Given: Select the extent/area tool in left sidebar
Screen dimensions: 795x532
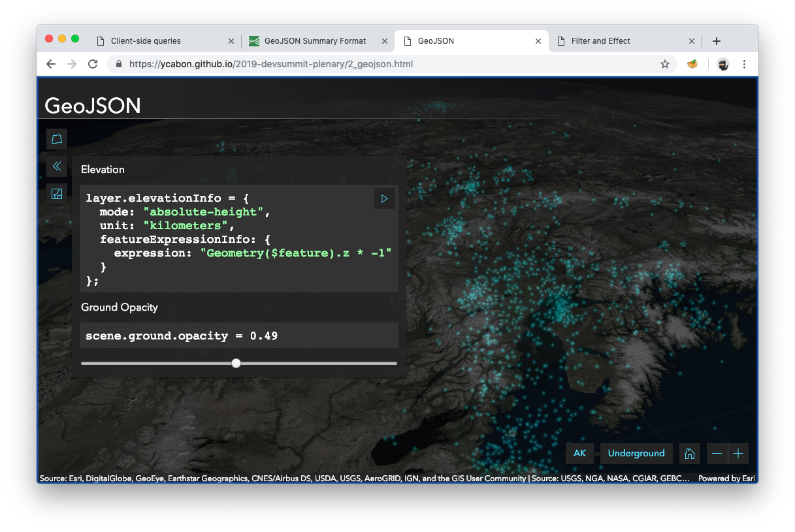Looking at the screenshot, I should (57, 138).
